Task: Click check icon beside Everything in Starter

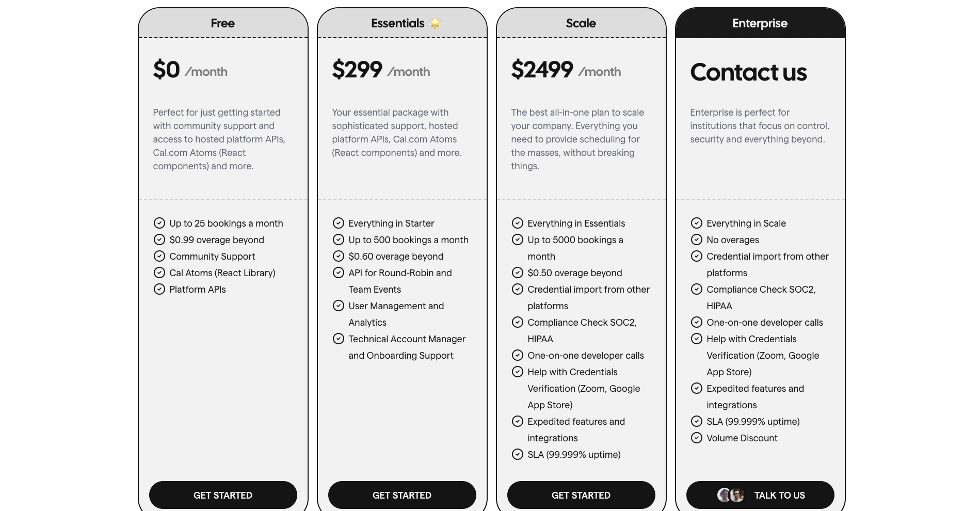Action: [x=339, y=223]
